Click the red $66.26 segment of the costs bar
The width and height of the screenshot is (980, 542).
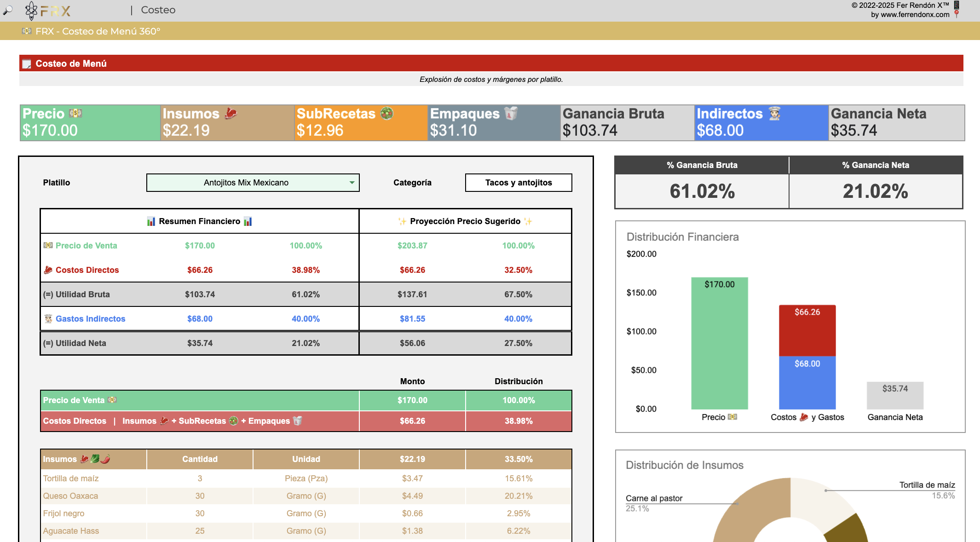[807, 330]
